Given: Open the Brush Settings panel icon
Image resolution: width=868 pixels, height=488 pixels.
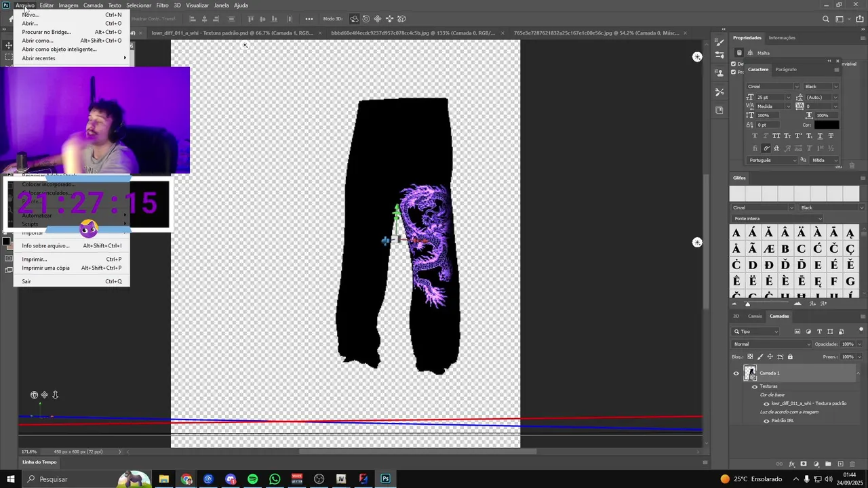Looking at the screenshot, I should coord(719,42).
